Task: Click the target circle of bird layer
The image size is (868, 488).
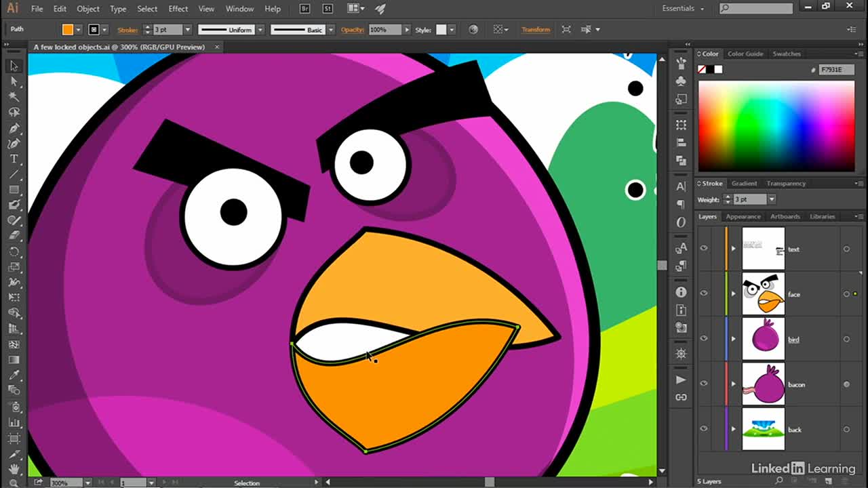Action: coord(846,340)
